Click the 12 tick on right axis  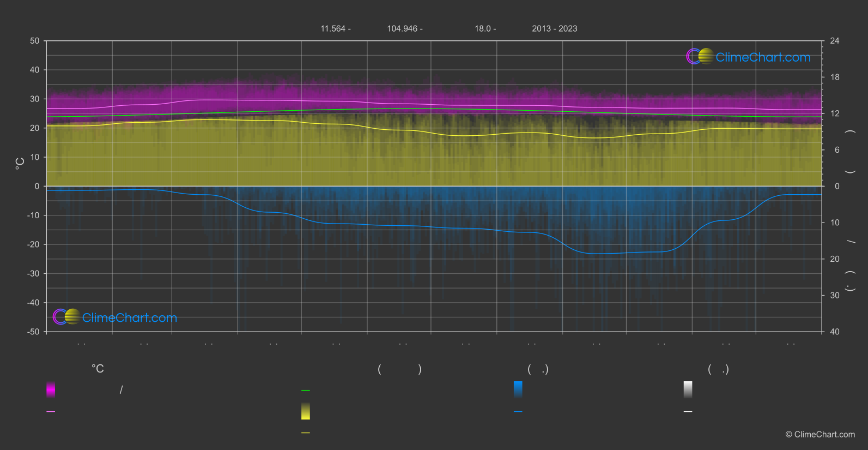pyautogui.click(x=835, y=113)
